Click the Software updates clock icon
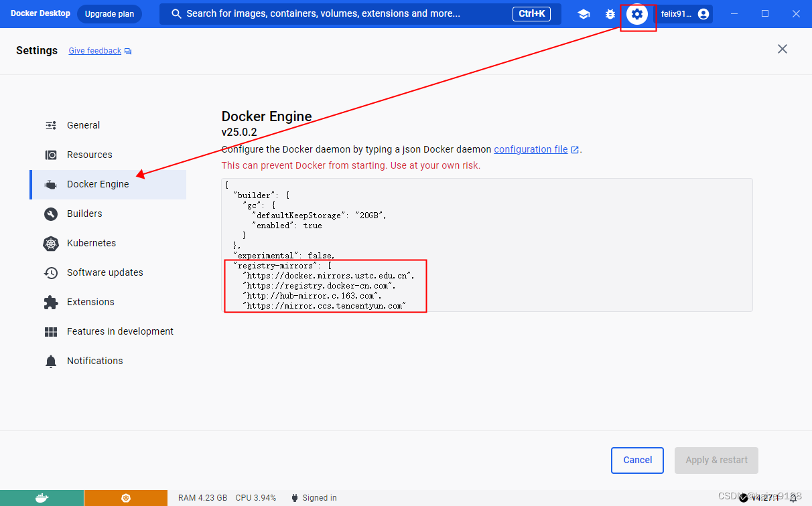This screenshot has width=812, height=506. pos(51,273)
